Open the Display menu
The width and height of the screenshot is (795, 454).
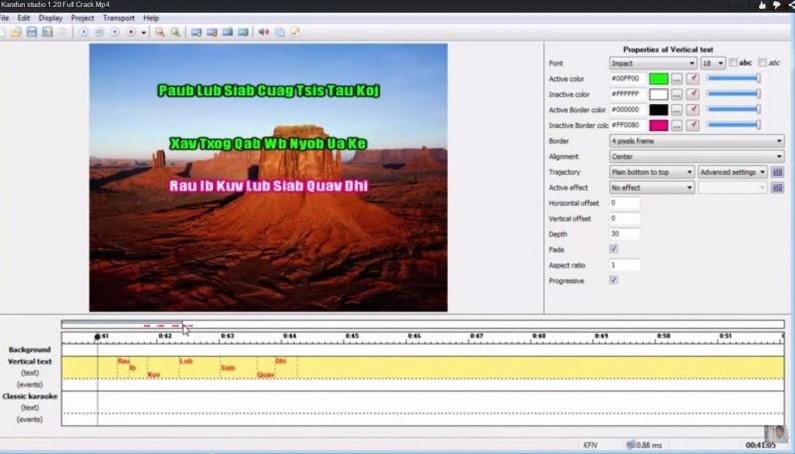pyautogui.click(x=51, y=18)
